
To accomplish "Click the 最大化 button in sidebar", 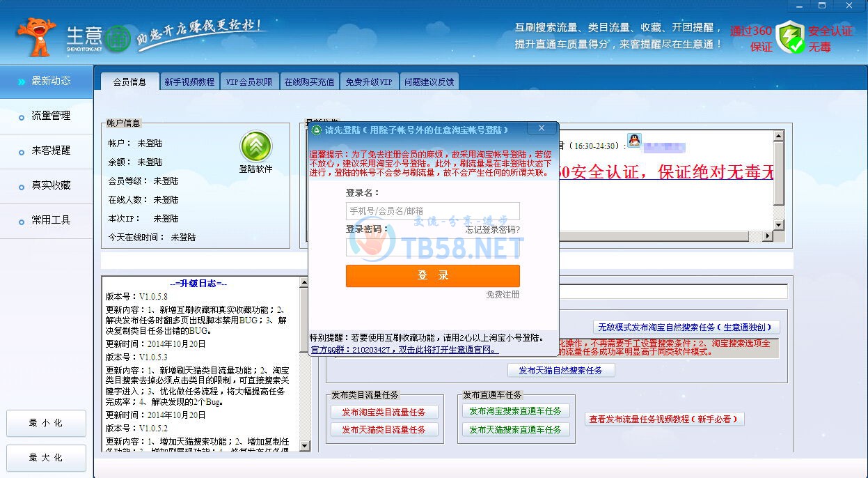I will pyautogui.click(x=46, y=458).
